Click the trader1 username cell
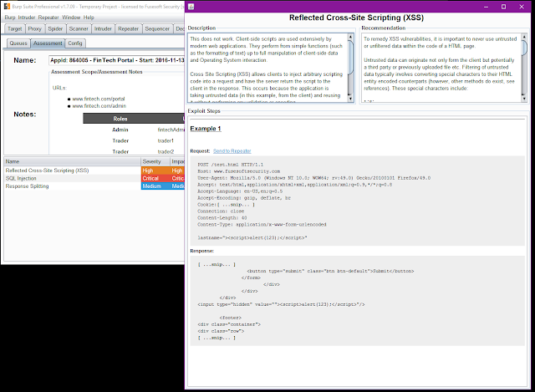Screen dimensions: 535x392 (x=166, y=141)
